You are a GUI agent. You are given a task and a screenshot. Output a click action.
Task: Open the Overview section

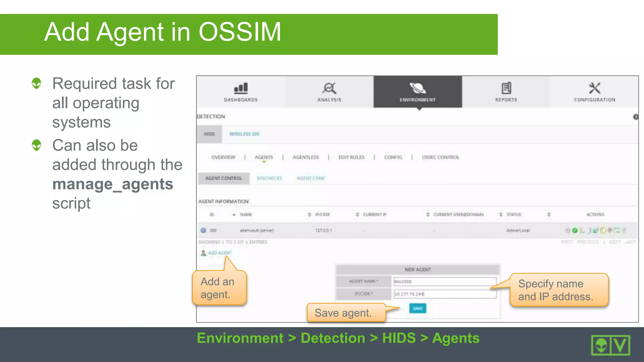tap(223, 157)
